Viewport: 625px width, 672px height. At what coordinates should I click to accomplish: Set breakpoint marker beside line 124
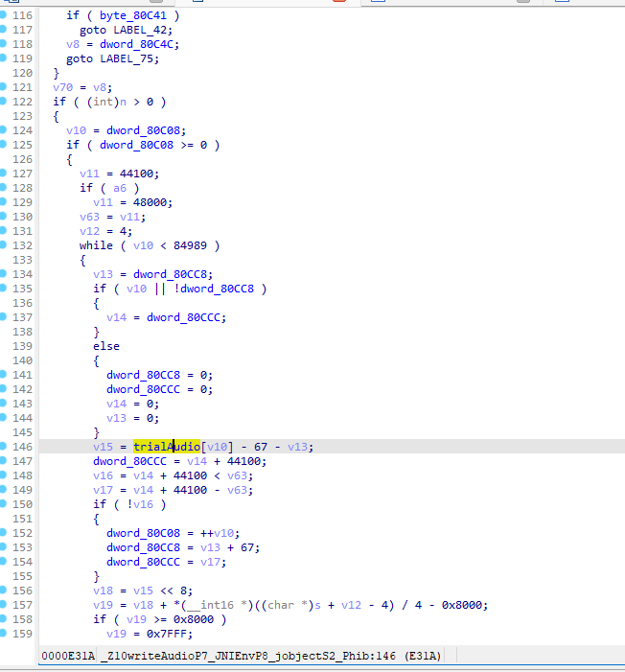tap(3, 129)
